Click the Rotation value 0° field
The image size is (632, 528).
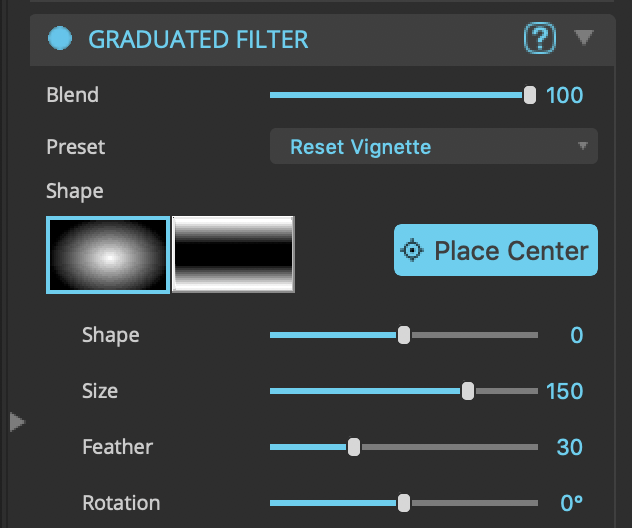pyautogui.click(x=572, y=503)
